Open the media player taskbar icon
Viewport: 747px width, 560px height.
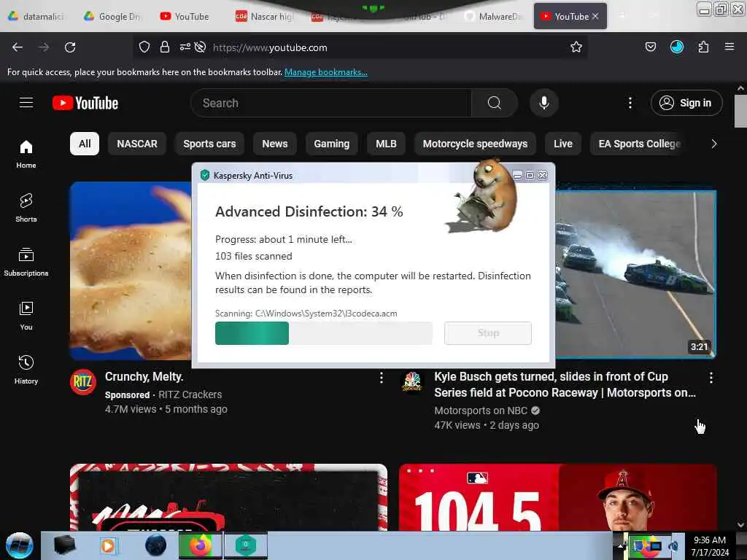click(108, 545)
